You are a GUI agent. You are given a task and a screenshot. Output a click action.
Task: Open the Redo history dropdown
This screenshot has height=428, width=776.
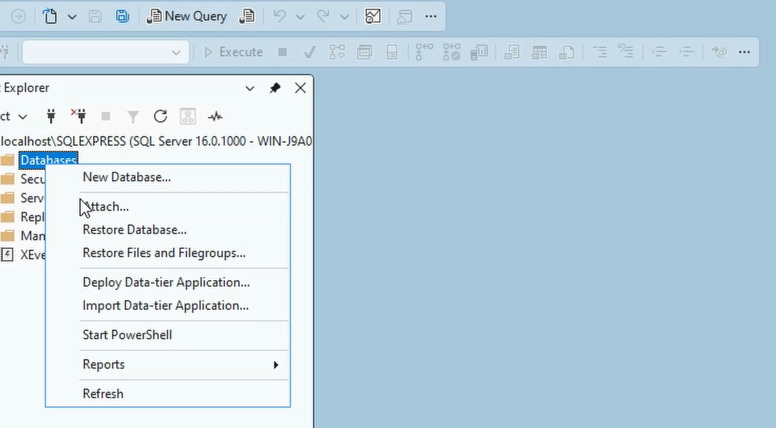pyautogui.click(x=344, y=17)
